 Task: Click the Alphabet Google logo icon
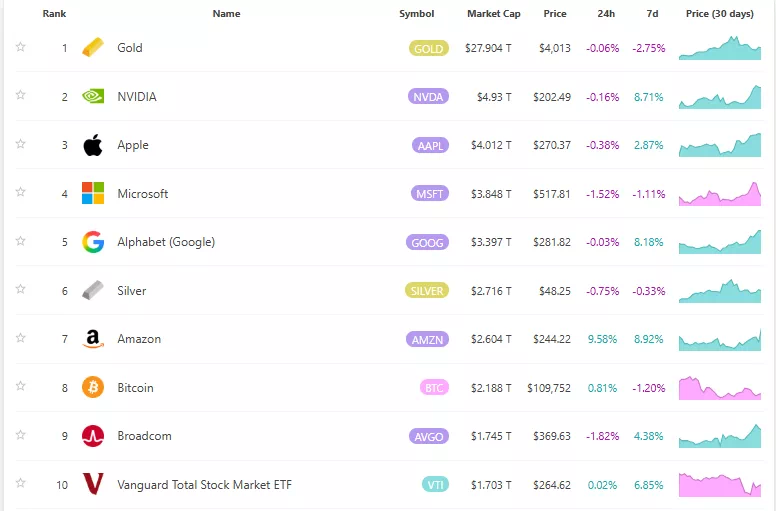click(92, 242)
